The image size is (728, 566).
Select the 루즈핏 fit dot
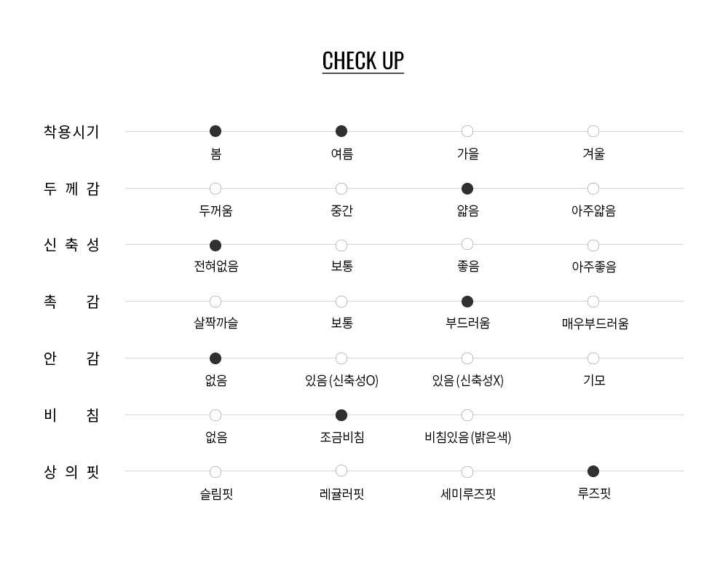click(593, 471)
